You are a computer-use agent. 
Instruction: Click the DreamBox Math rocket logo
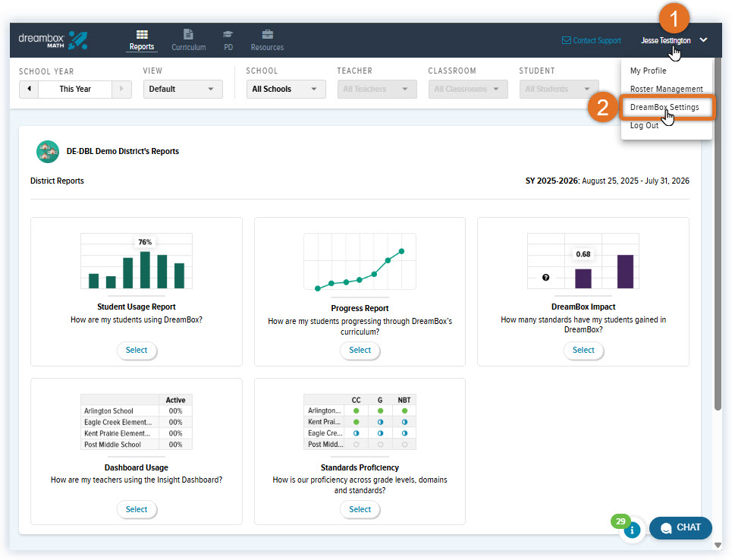77,40
